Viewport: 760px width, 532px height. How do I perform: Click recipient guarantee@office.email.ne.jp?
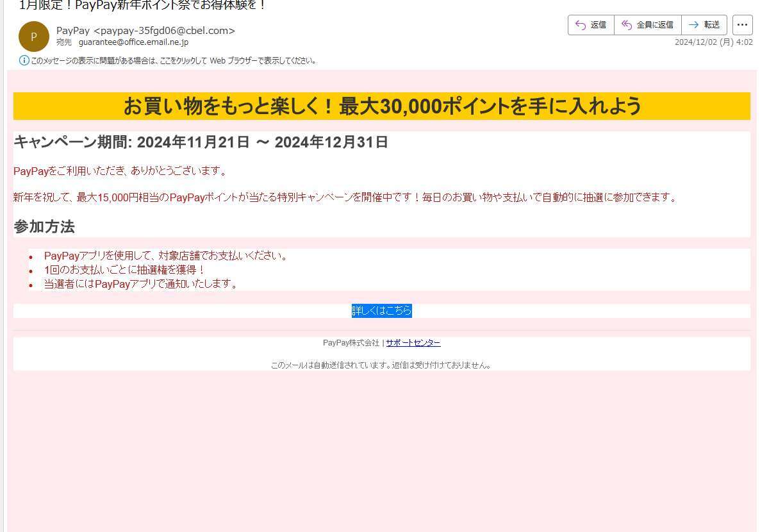tap(133, 42)
